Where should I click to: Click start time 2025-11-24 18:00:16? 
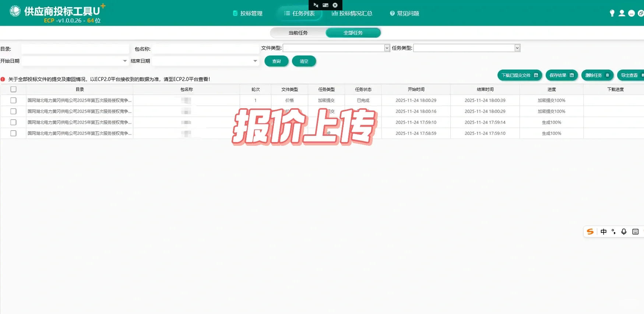point(416,112)
